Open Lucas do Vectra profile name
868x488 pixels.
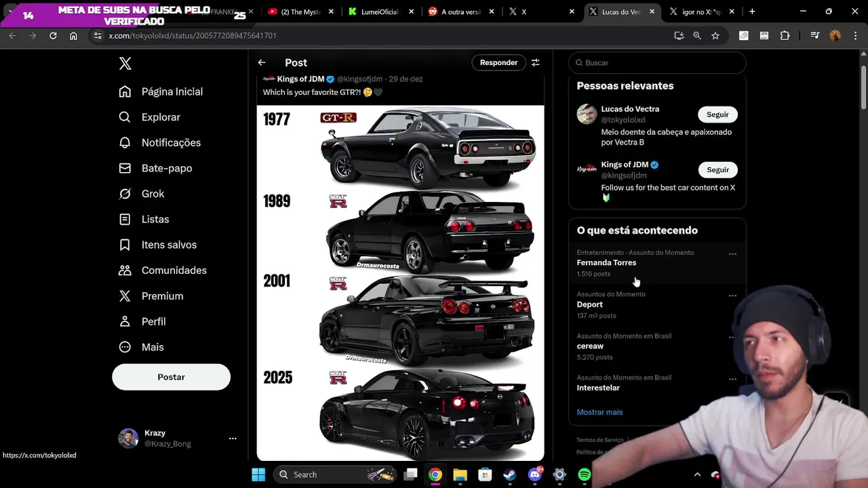(x=630, y=108)
